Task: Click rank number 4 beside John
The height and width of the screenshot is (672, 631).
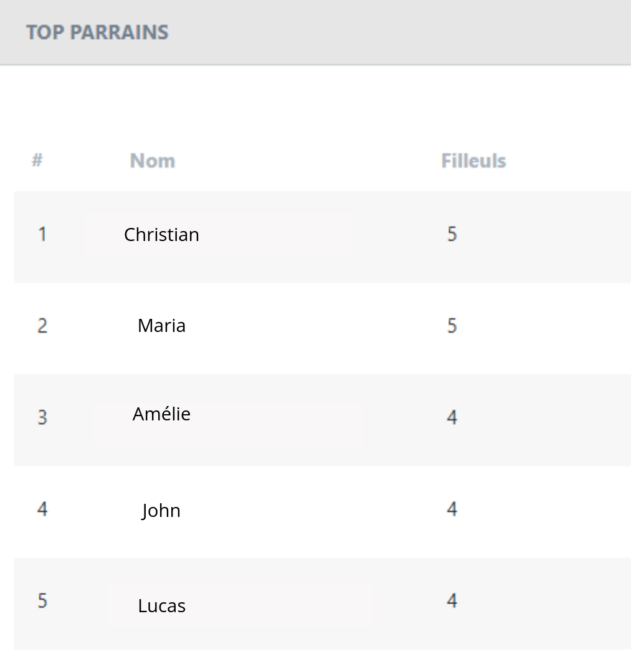Action: coord(42,509)
